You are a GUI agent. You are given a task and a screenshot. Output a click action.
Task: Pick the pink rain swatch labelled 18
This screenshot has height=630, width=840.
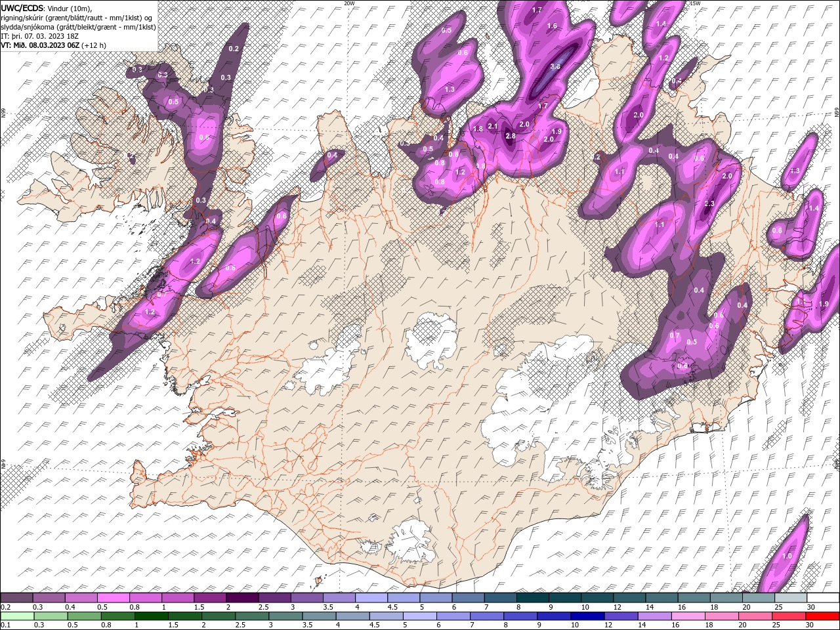721,616
